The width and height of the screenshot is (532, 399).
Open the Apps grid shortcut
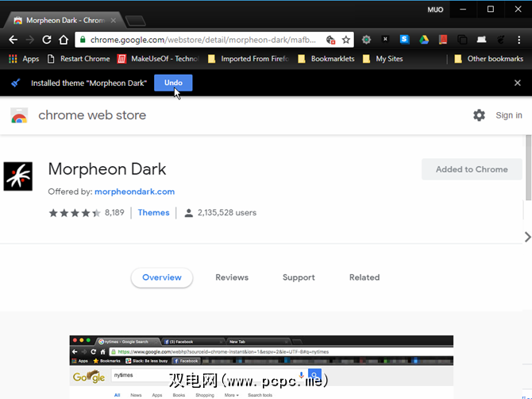point(24,59)
